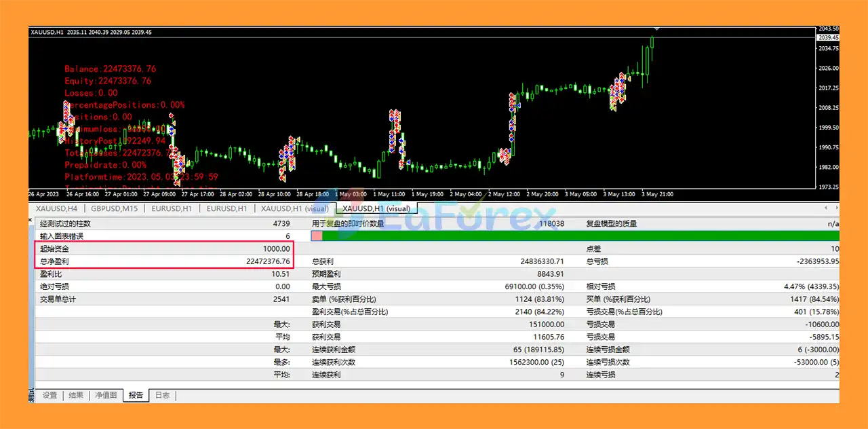
Task: Switch to the GBPUSD,M15 chart tab
Action: pyautogui.click(x=114, y=208)
